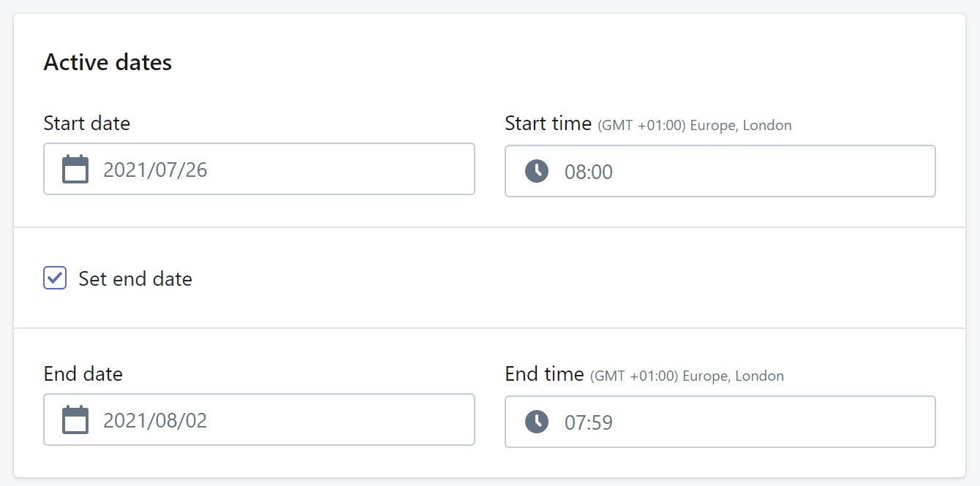
Task: Focus the Start date field showing 2021/07/26
Action: click(x=278, y=170)
